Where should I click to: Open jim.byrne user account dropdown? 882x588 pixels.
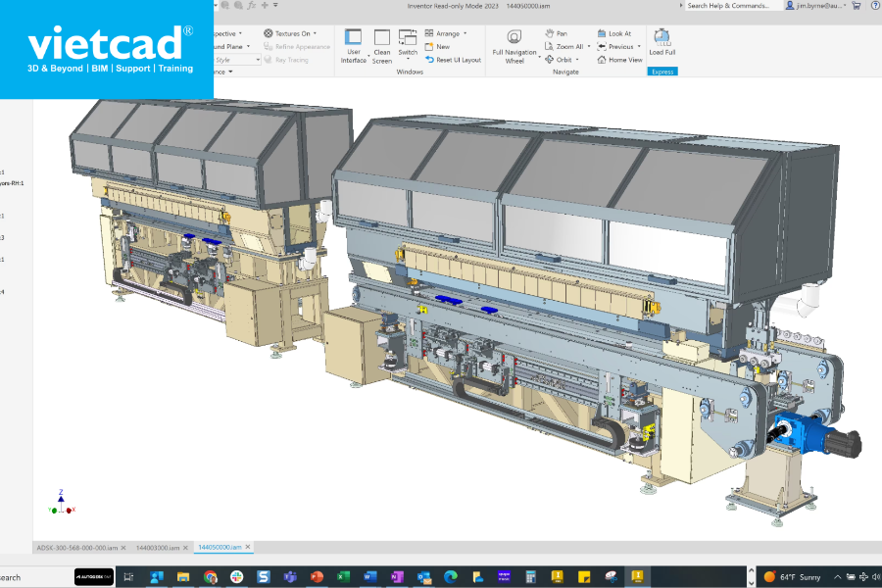(815, 6)
